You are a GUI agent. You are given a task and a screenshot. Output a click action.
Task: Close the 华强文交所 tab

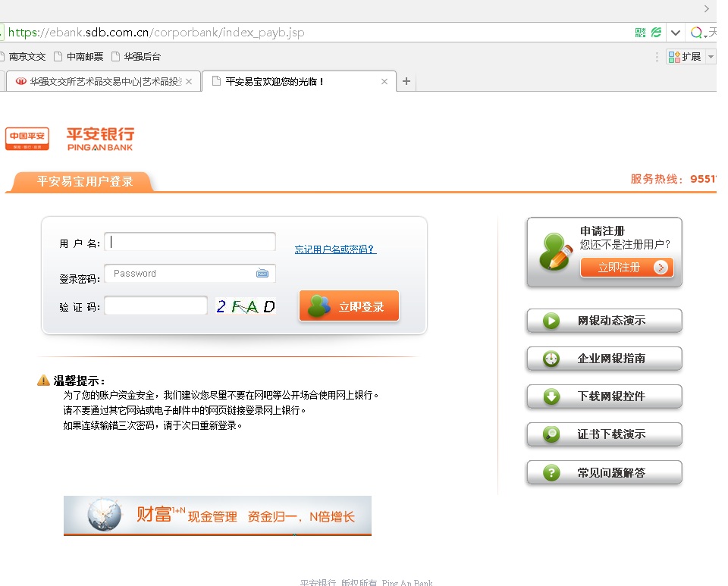(189, 82)
